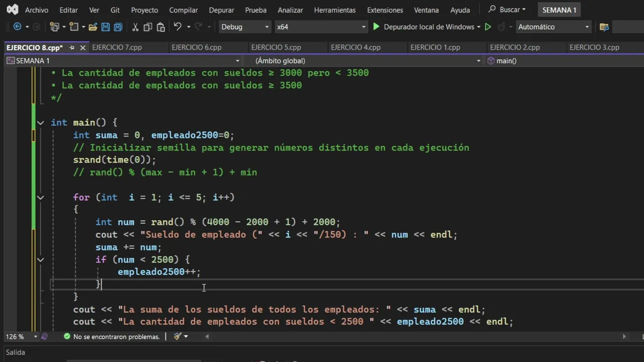Open the Ver menu

click(94, 10)
